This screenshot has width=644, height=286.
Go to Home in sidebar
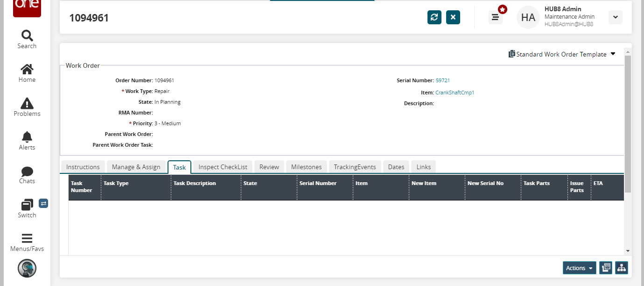[27, 69]
